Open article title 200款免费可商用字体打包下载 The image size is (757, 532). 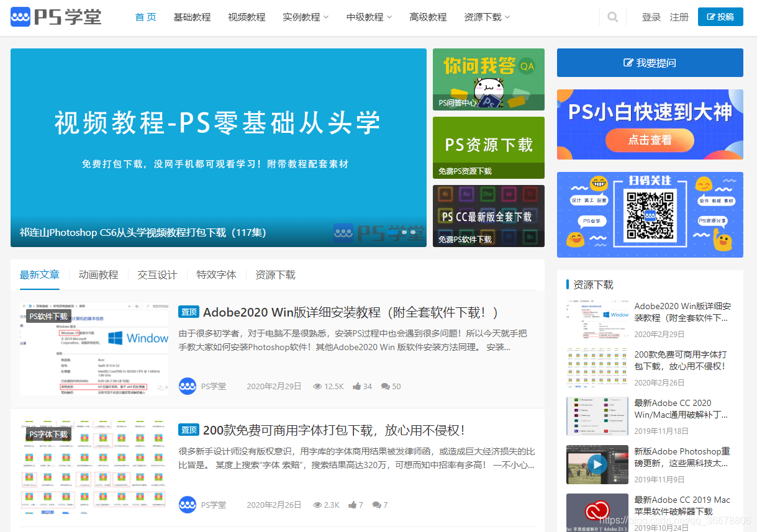(x=334, y=430)
